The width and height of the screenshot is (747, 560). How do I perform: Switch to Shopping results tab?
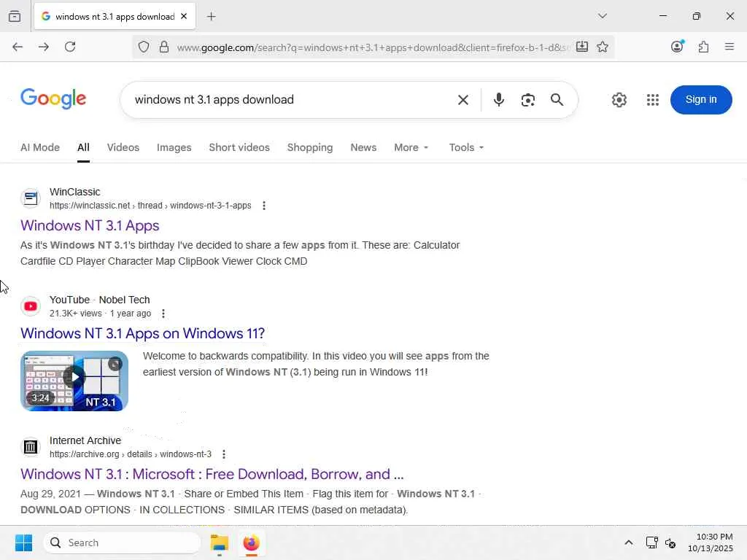point(309,147)
